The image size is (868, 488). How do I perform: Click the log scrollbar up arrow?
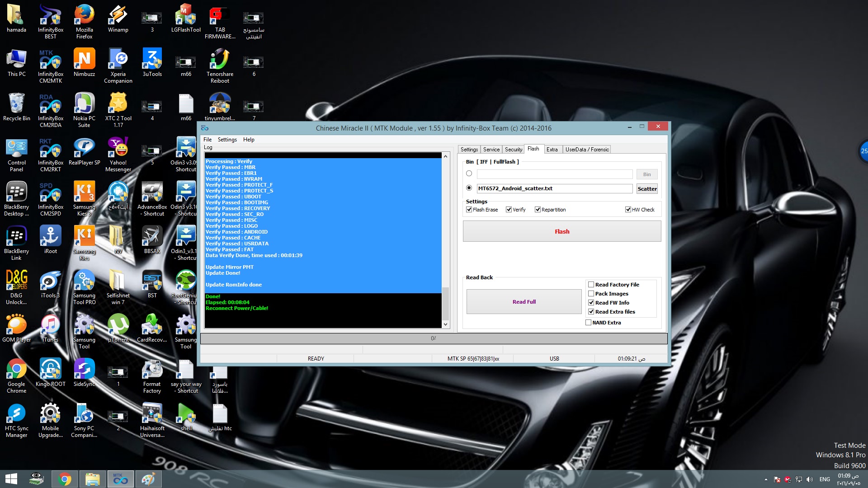click(445, 156)
